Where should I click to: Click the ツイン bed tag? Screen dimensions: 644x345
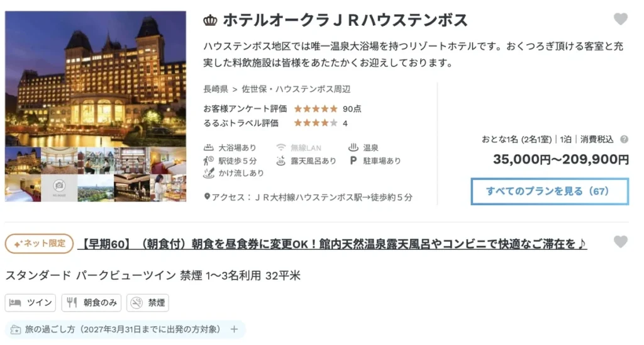coord(30,303)
